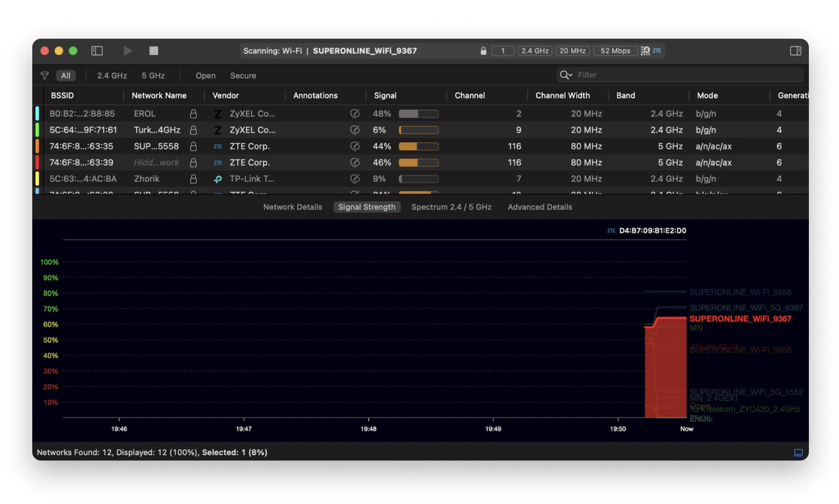Open the Network Details tab
Image resolution: width=839 pixels, height=504 pixels.
point(293,207)
